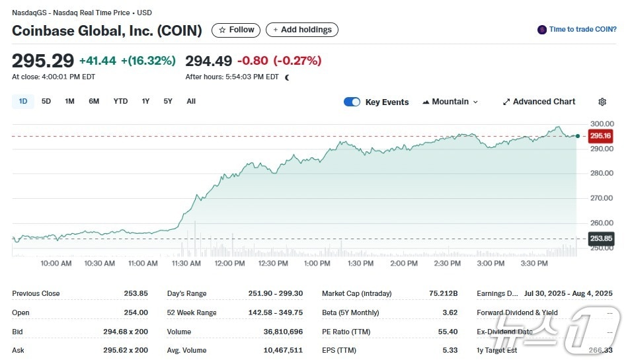630x364 pixels.
Task: Click the mountain chart type icon
Action: pyautogui.click(x=426, y=102)
